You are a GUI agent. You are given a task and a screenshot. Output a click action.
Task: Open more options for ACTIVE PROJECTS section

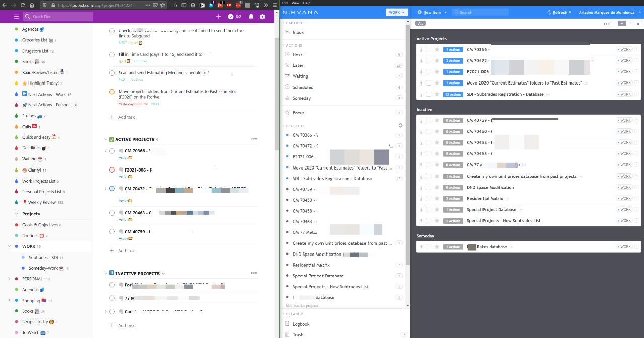click(x=254, y=139)
